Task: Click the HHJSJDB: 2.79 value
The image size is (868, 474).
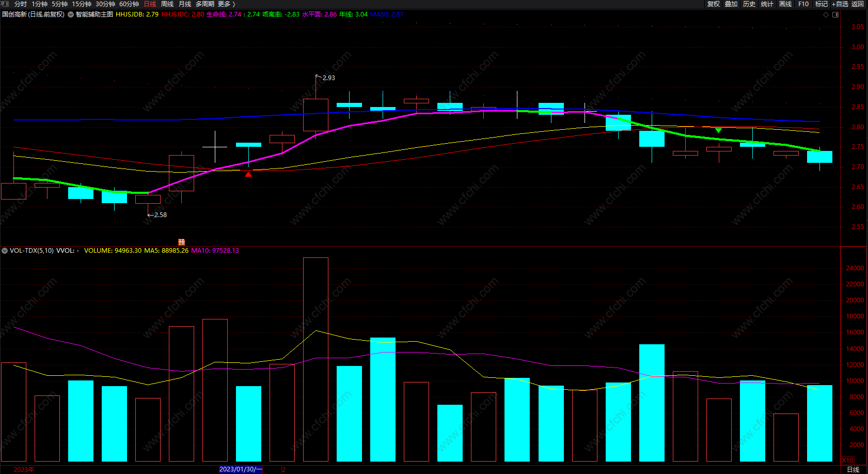Action: 137,14
